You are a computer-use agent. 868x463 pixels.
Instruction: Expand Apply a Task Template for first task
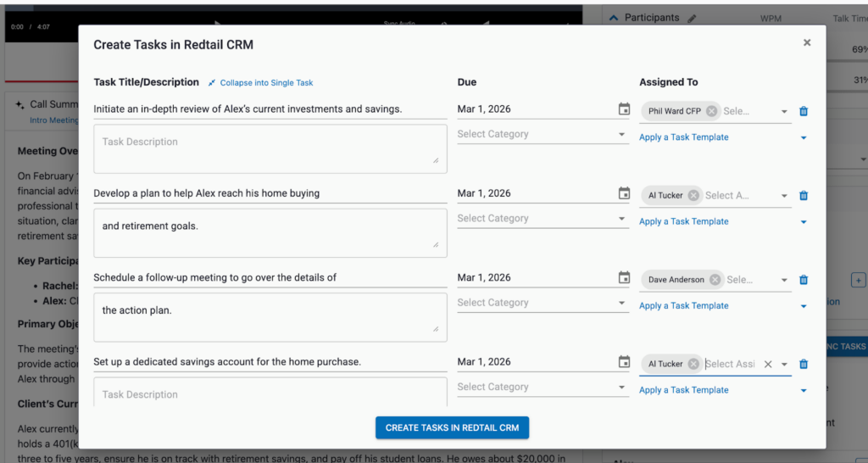pos(803,137)
